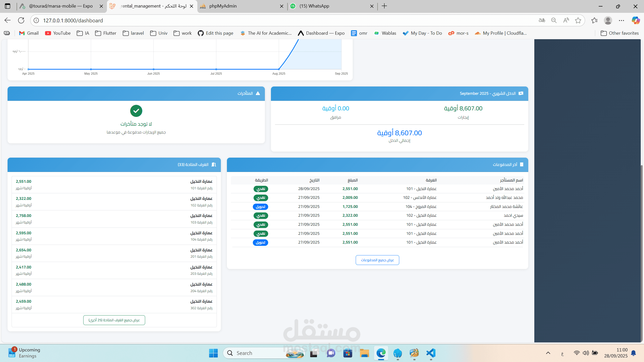The image size is (644, 362).
Task: Click the Aug 2025 chart data point
Action: [x=279, y=69]
